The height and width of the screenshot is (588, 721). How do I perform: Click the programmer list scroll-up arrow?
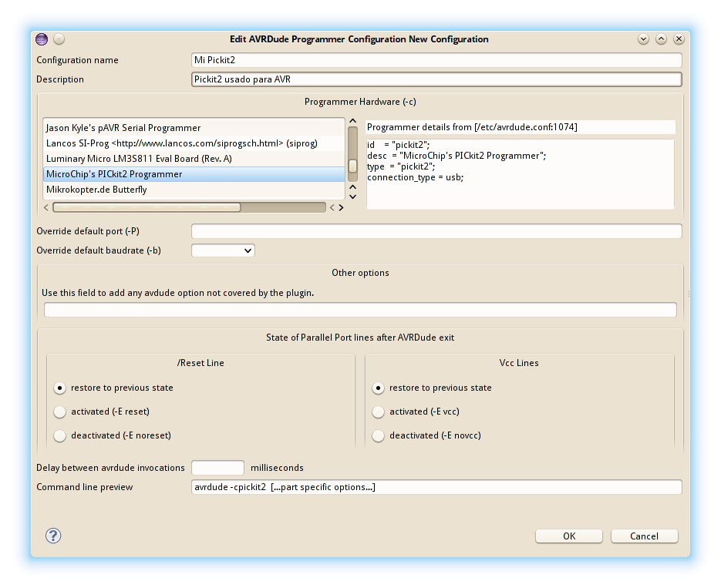coord(352,121)
